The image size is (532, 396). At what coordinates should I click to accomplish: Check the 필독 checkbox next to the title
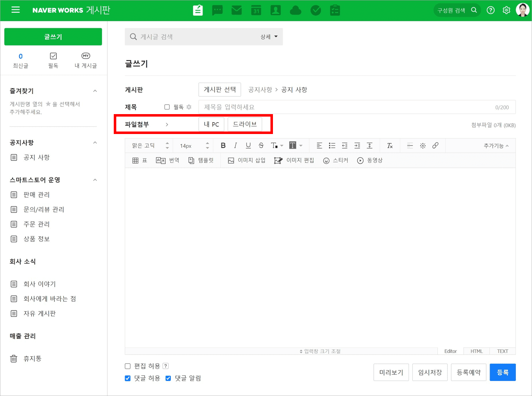[167, 107]
